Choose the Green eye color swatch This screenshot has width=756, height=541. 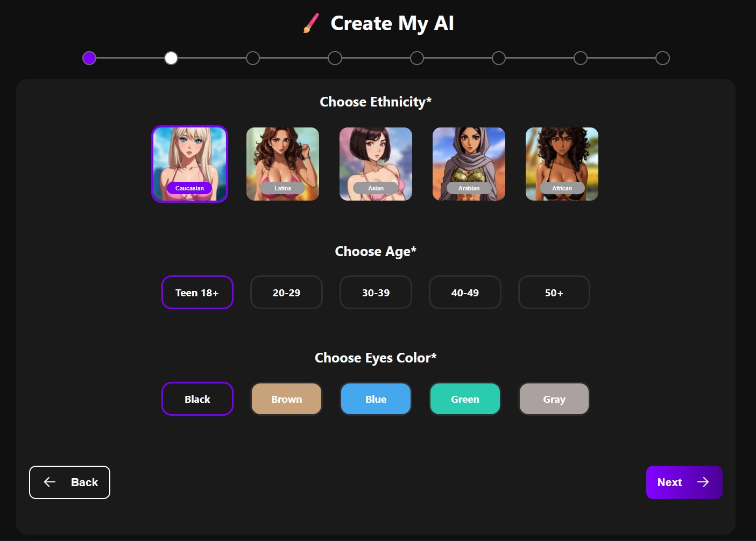465,399
